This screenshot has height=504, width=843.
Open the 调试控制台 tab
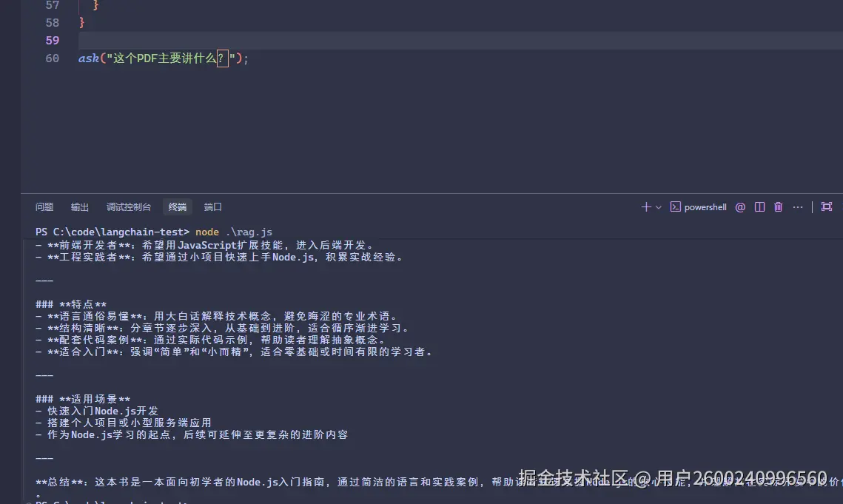[129, 207]
